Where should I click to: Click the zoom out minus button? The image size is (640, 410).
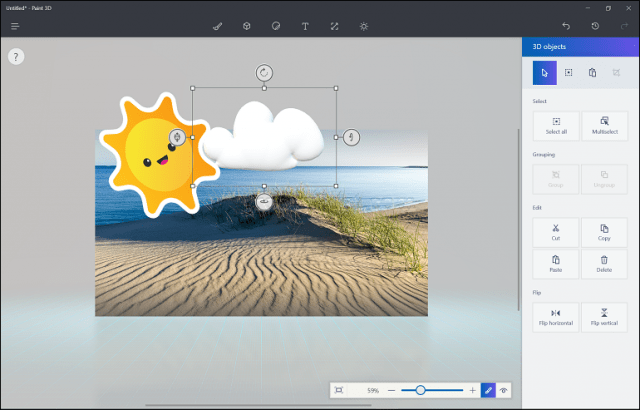(x=391, y=390)
